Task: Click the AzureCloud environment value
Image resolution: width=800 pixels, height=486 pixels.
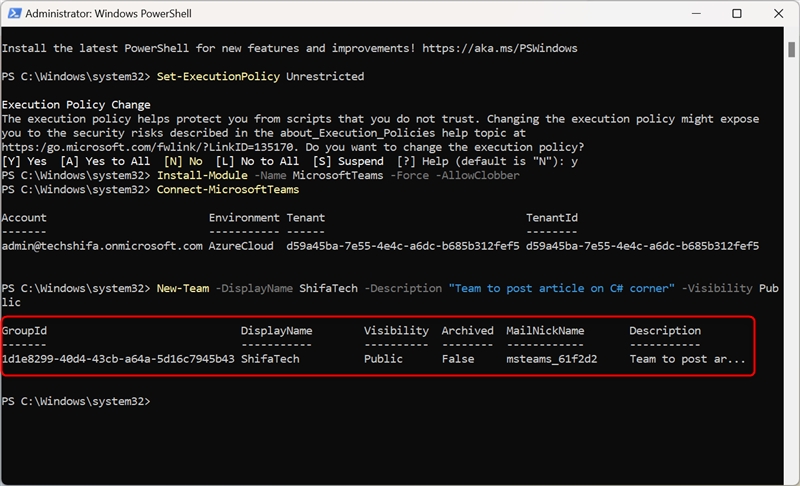Action: coord(241,246)
